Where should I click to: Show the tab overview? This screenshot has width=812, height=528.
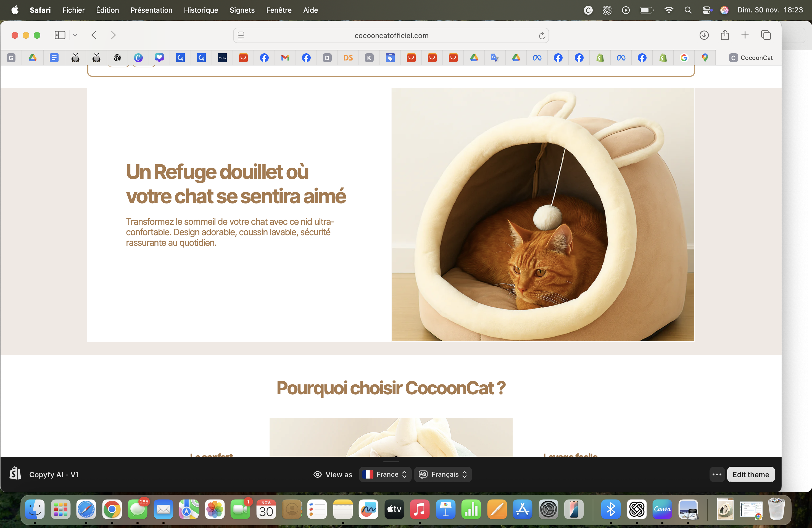point(766,35)
